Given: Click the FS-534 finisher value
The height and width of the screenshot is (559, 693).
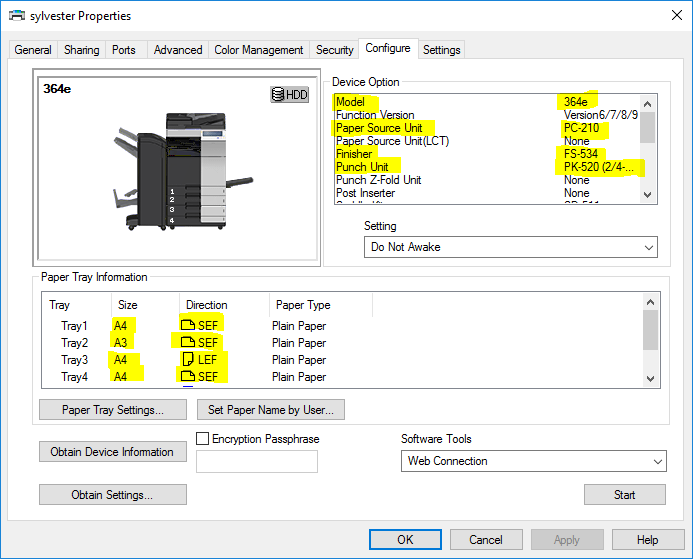Looking at the screenshot, I should click(x=581, y=154).
